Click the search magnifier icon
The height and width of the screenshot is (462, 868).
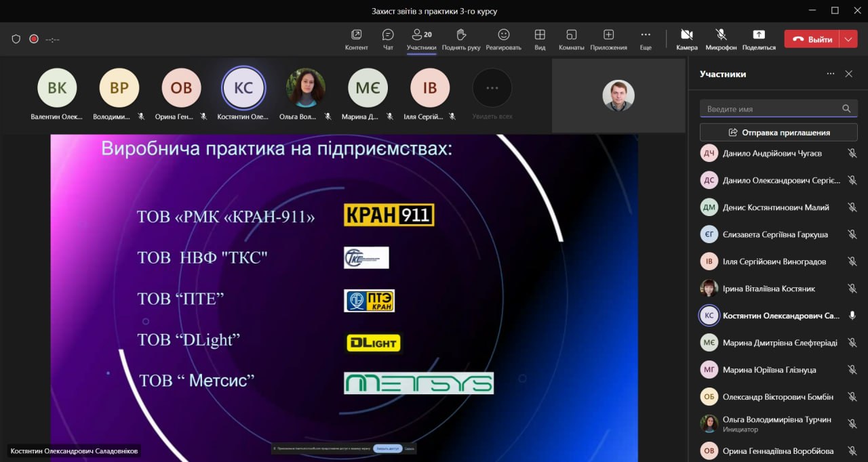(x=846, y=108)
